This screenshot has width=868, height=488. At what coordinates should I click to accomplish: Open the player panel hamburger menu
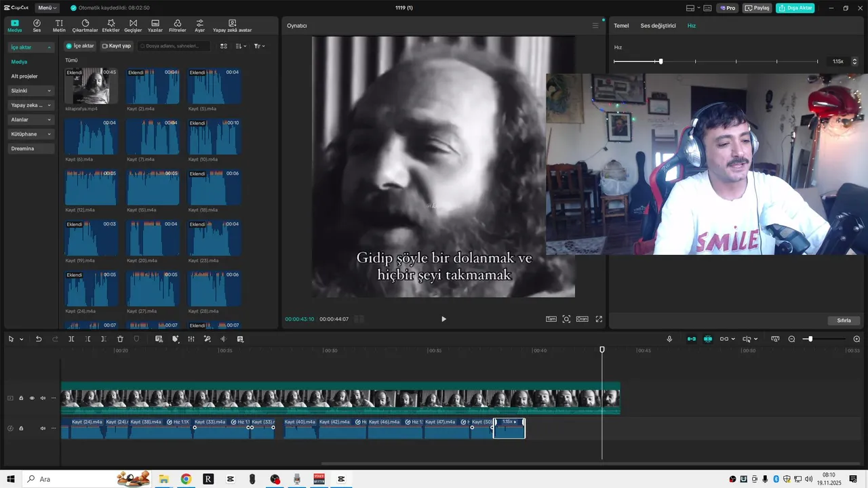[x=595, y=26]
